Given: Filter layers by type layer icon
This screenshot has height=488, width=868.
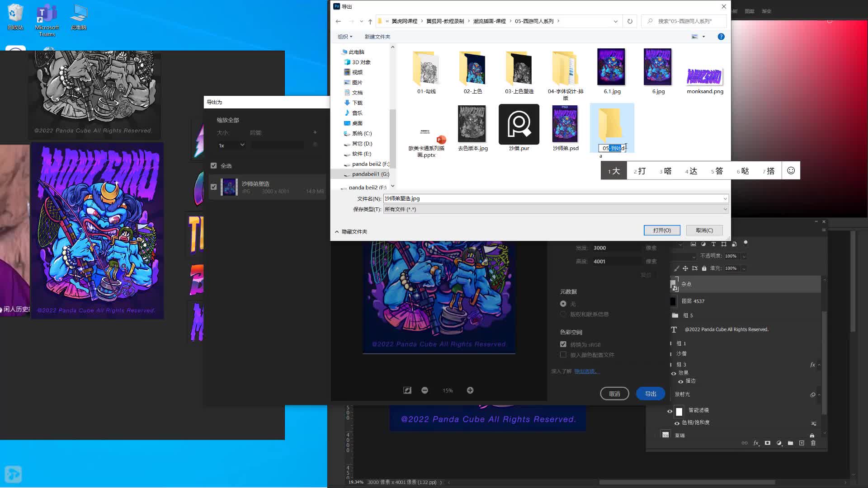Looking at the screenshot, I should coord(713,244).
